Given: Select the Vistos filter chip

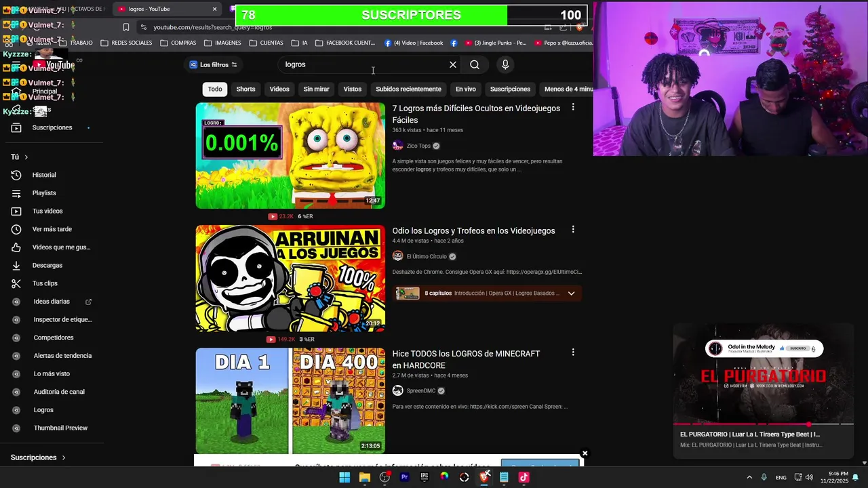Looking at the screenshot, I should 353,89.
